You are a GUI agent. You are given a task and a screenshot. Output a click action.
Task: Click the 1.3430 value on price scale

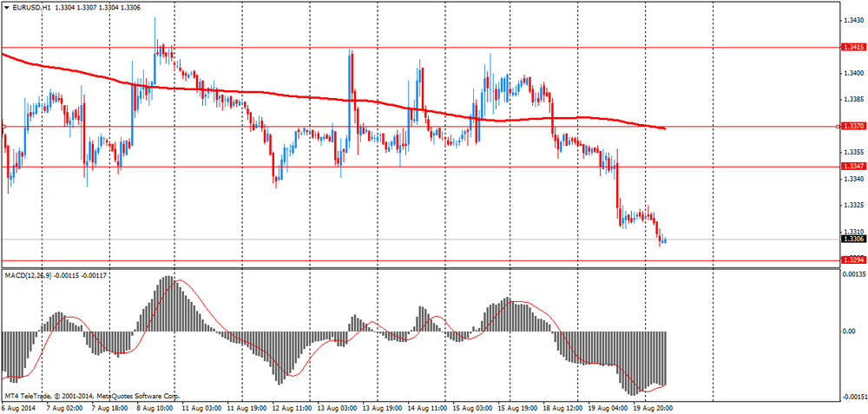[x=852, y=21]
